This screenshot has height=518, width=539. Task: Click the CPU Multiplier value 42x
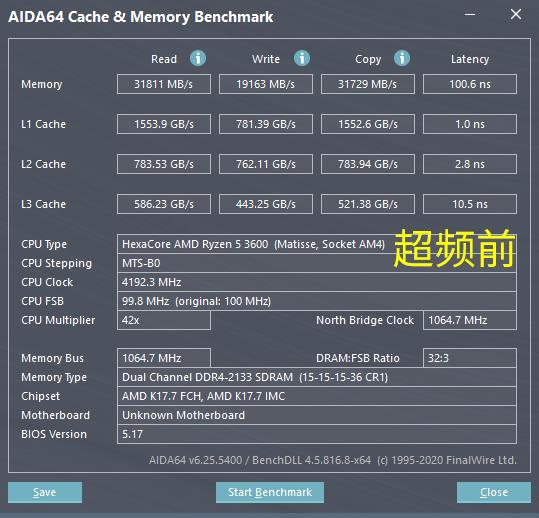click(x=164, y=320)
